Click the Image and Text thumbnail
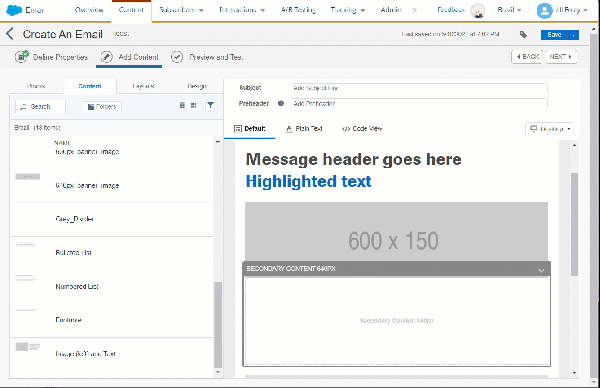 click(x=28, y=347)
